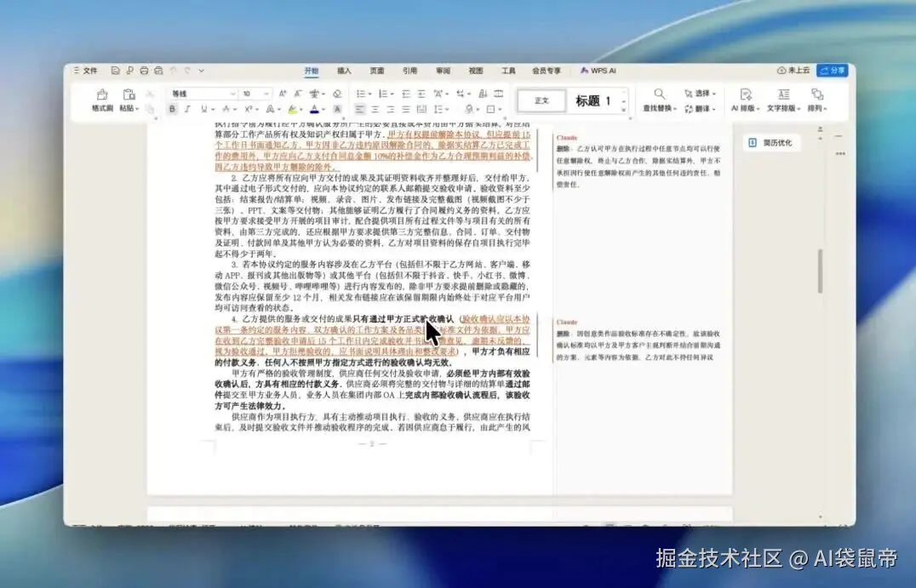916x588 pixels.
Task: Click the Save icon in quick access bar
Action: coord(115,71)
